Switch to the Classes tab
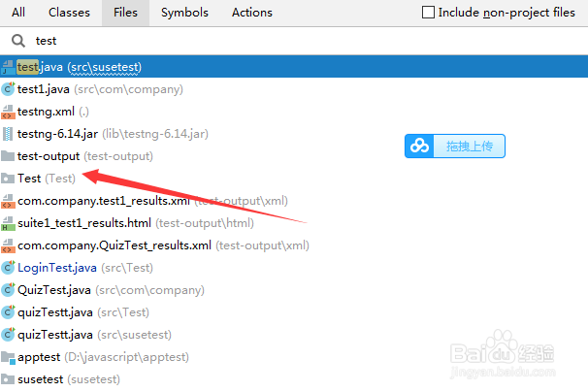The width and height of the screenshot is (588, 392). click(69, 13)
